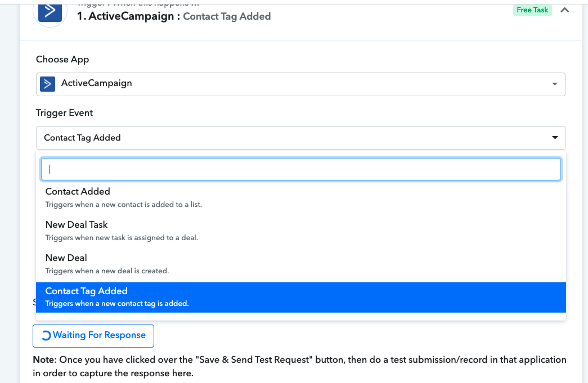The height and width of the screenshot is (383, 588).
Task: Select the Contact Added trigger option
Action: pyautogui.click(x=300, y=197)
